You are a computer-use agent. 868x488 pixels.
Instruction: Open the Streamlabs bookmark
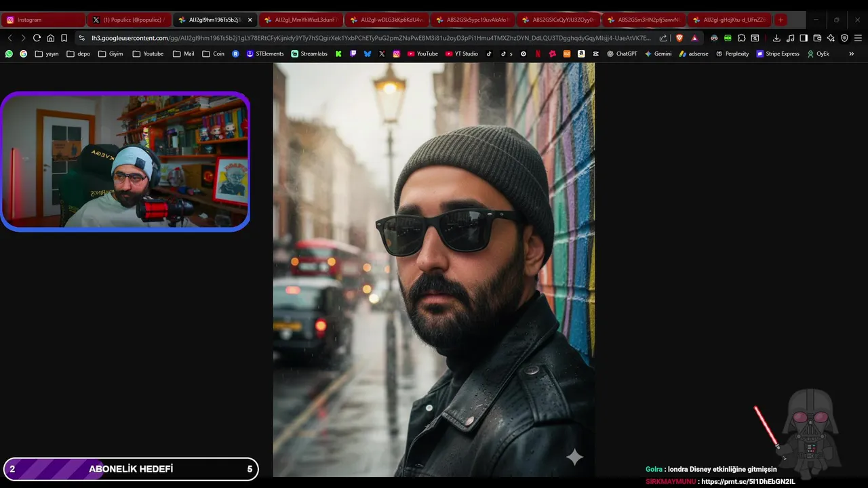tap(309, 54)
